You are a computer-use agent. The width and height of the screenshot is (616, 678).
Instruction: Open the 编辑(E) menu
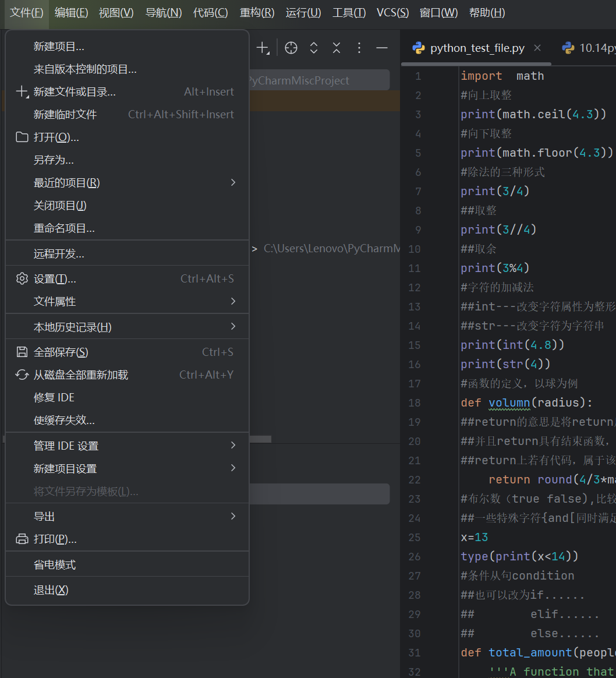click(x=72, y=13)
